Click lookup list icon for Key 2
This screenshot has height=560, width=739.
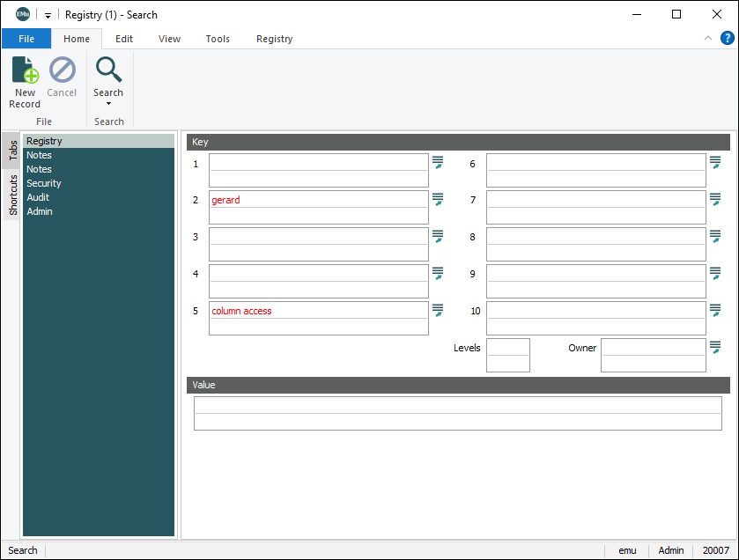[438, 200]
